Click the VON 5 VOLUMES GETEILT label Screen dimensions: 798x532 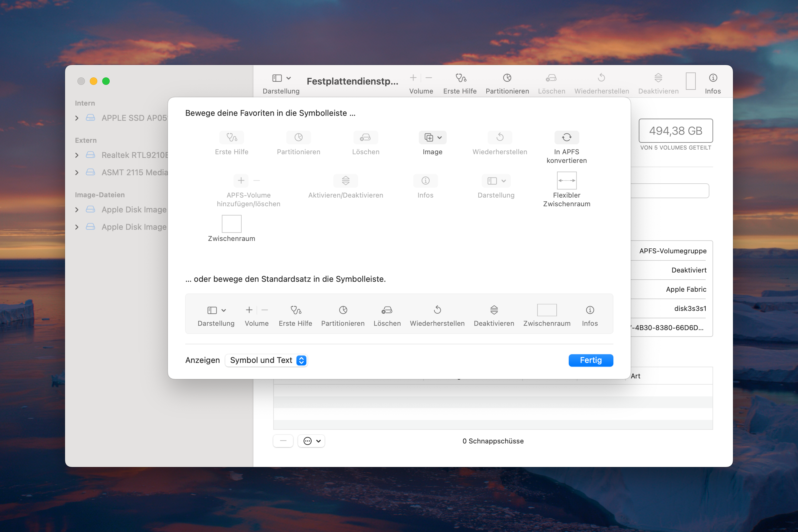click(675, 148)
